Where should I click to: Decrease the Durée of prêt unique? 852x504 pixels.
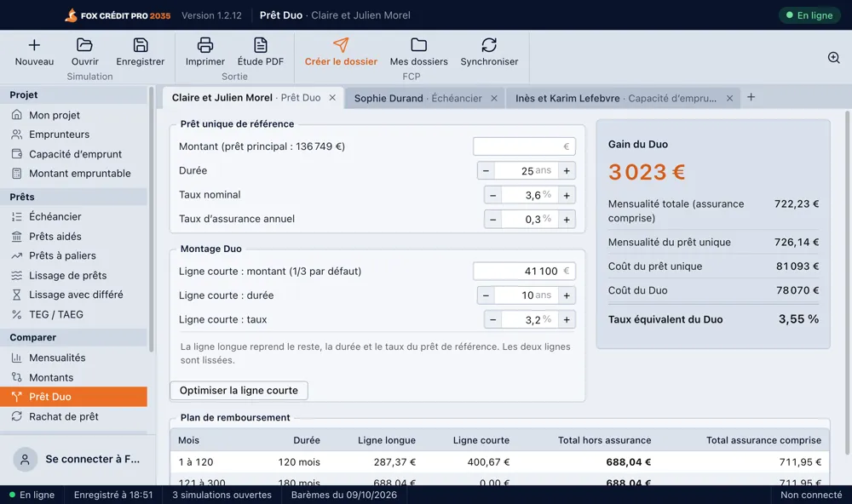486,170
